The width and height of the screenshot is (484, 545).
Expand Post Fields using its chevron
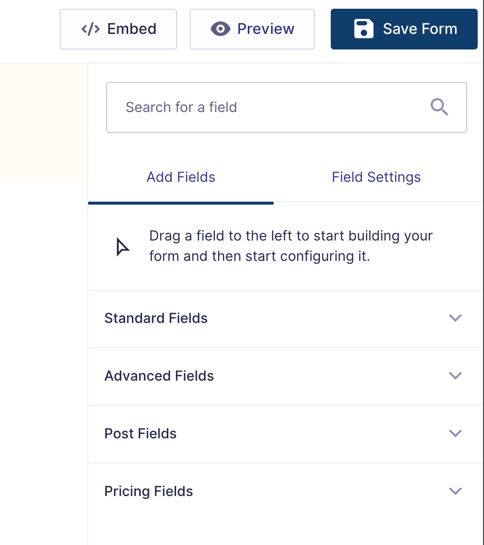click(x=455, y=433)
